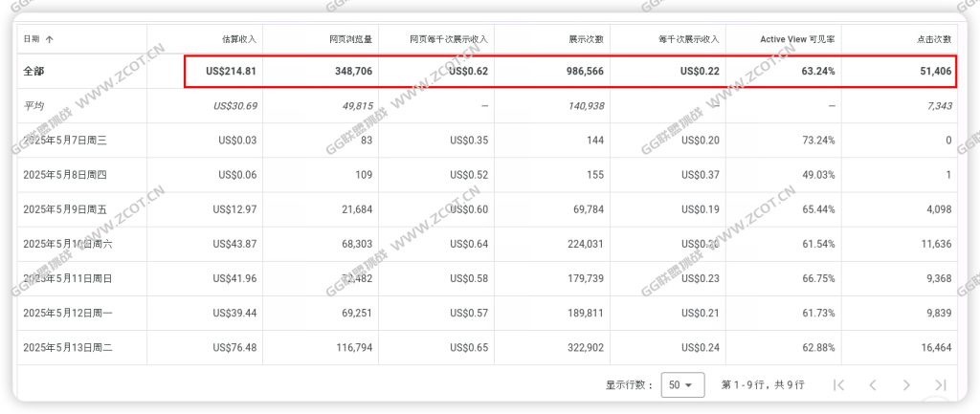Click the 2025年5月8日周四 date row
The image size is (980, 414).
click(65, 175)
